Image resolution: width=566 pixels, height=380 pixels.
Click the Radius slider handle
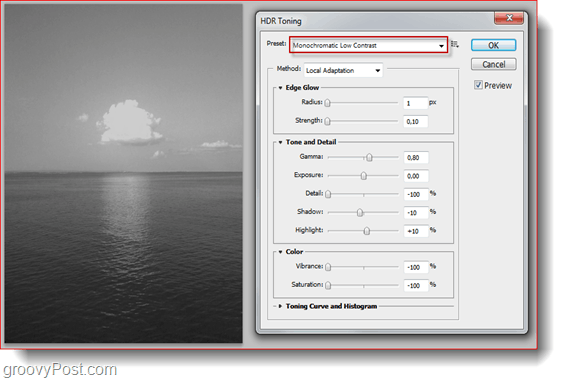click(x=327, y=103)
